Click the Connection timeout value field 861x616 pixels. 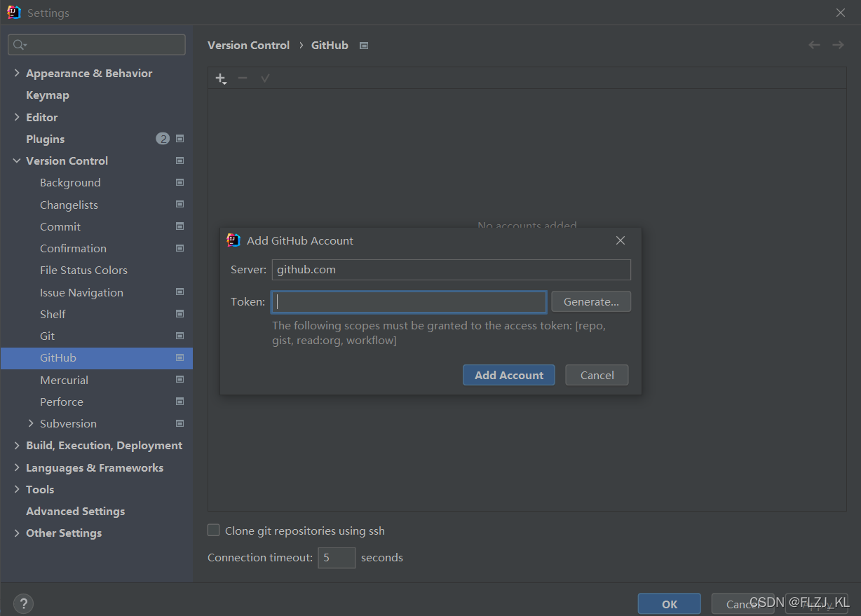[337, 558]
